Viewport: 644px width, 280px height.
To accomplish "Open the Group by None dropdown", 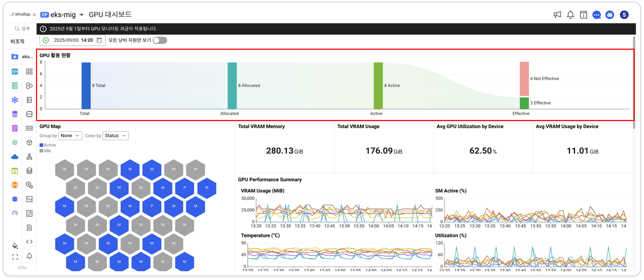I will tap(70, 136).
